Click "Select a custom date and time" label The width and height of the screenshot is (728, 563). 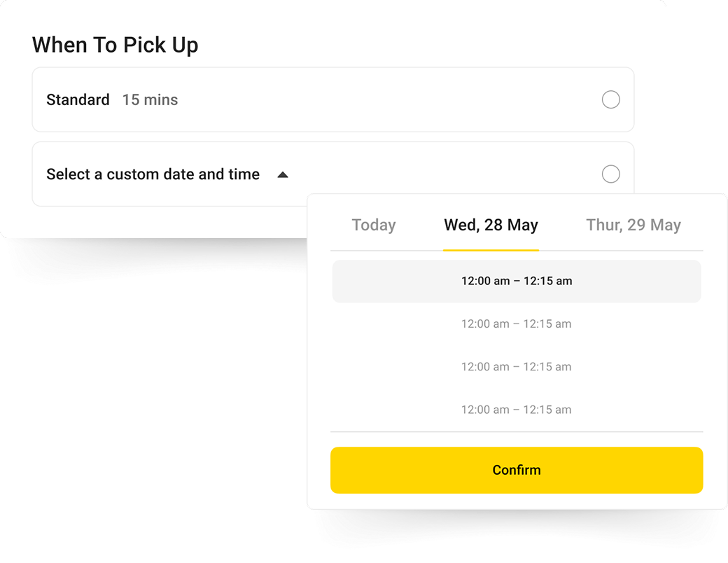point(153,174)
